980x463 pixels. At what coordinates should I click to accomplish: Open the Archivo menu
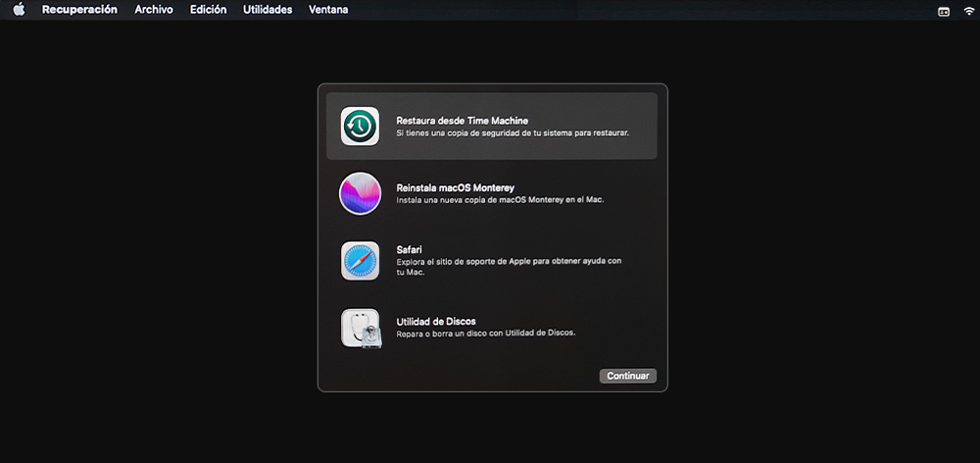tap(154, 10)
